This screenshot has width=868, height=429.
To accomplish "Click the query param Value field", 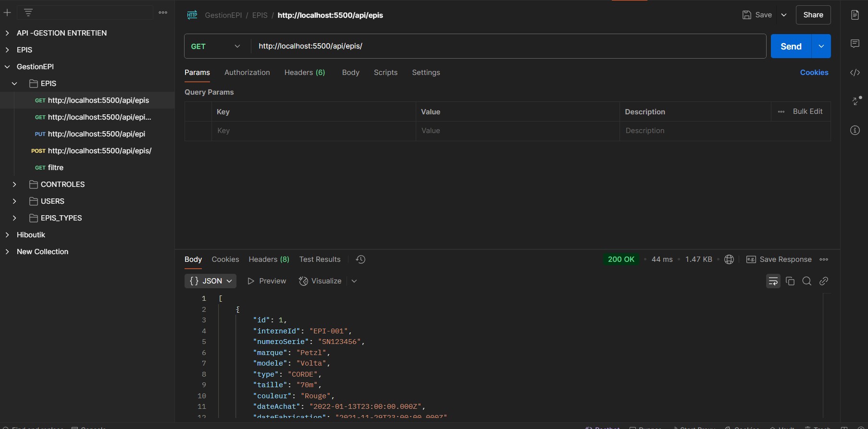I will [x=518, y=131].
